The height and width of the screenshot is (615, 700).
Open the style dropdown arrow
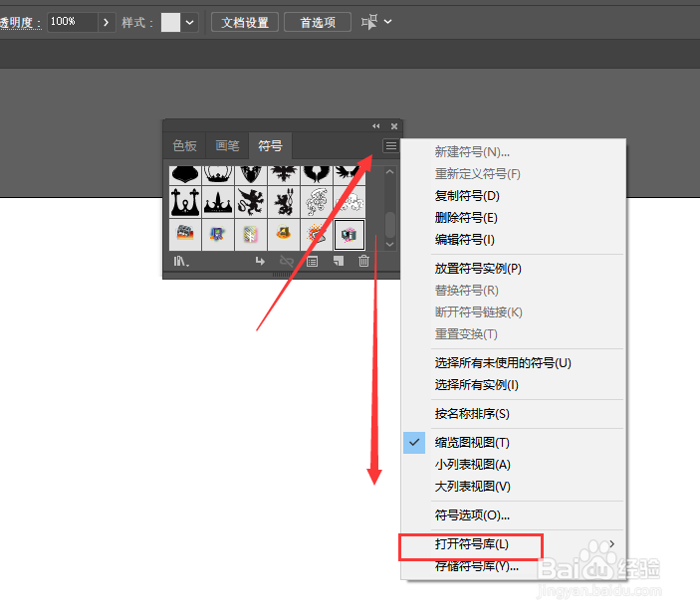point(190,22)
